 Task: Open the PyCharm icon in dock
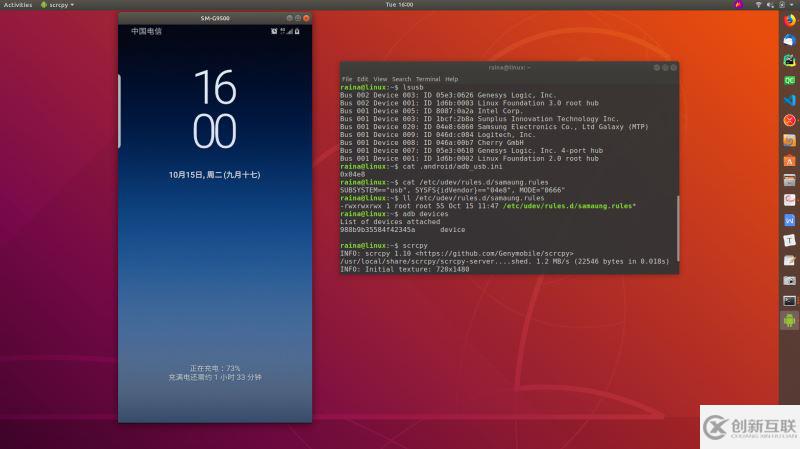click(789, 60)
